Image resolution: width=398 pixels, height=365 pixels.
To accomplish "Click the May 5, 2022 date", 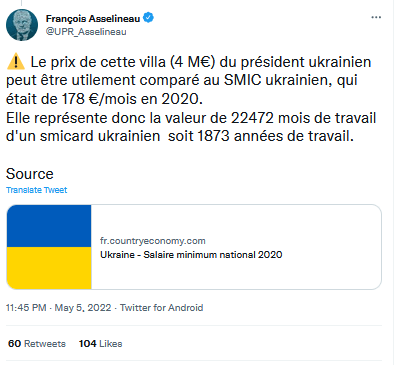I will pos(83,307).
